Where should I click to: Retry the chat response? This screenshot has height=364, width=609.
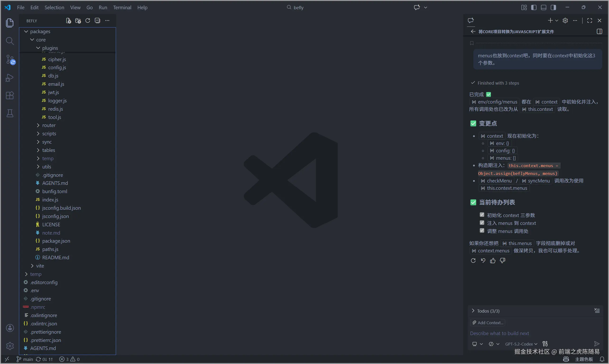click(473, 260)
